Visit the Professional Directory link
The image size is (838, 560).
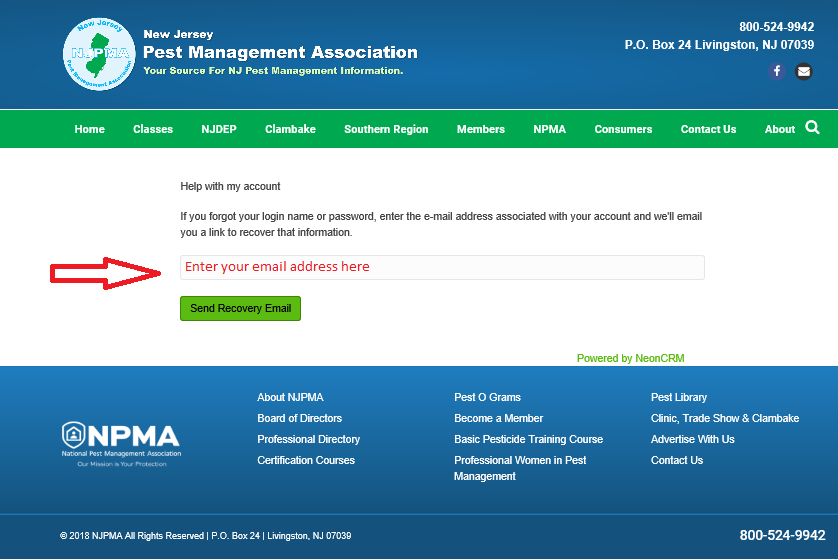(x=308, y=439)
